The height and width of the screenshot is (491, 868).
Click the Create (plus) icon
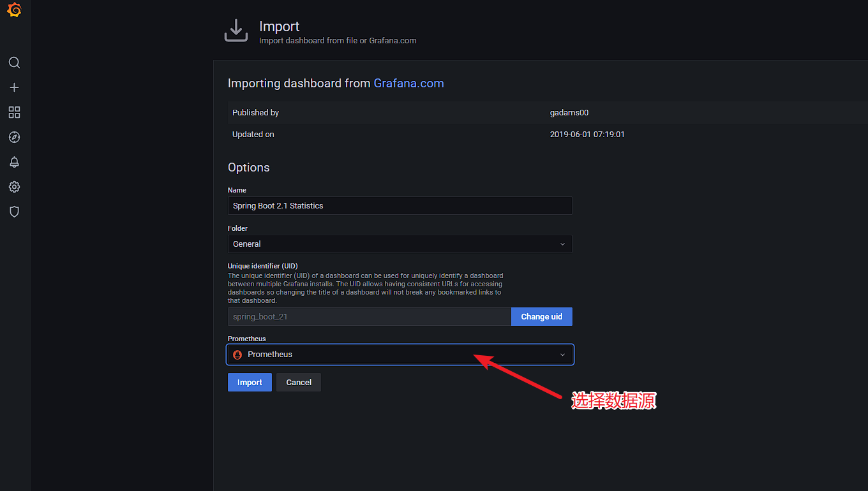(x=14, y=87)
